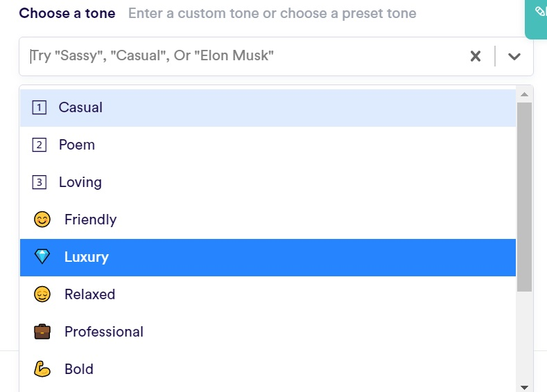
Task: Click the tone list scrollbar thumb
Action: 524,197
